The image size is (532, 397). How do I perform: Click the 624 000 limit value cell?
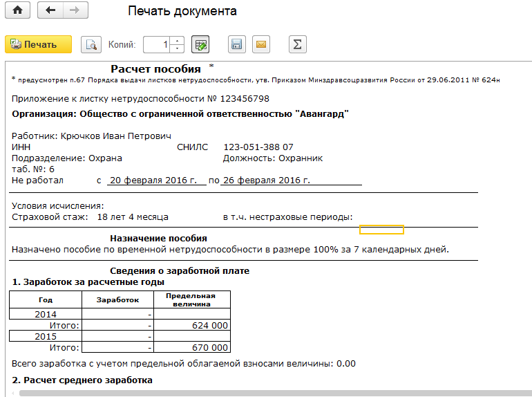[x=191, y=325]
